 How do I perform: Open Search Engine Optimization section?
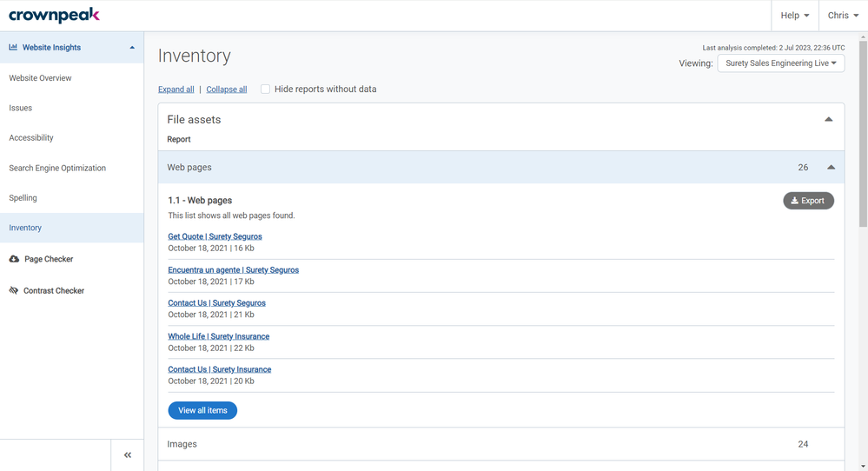tap(57, 168)
